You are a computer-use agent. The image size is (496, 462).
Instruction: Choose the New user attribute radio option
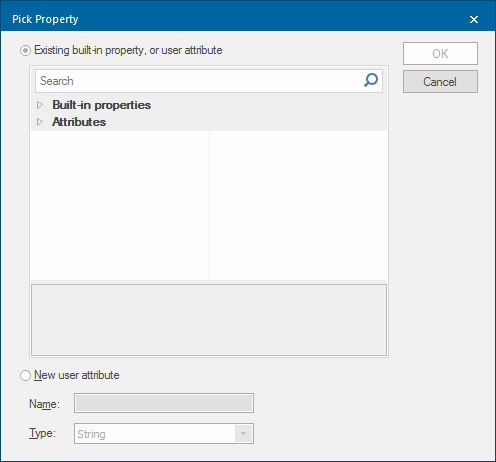point(25,375)
